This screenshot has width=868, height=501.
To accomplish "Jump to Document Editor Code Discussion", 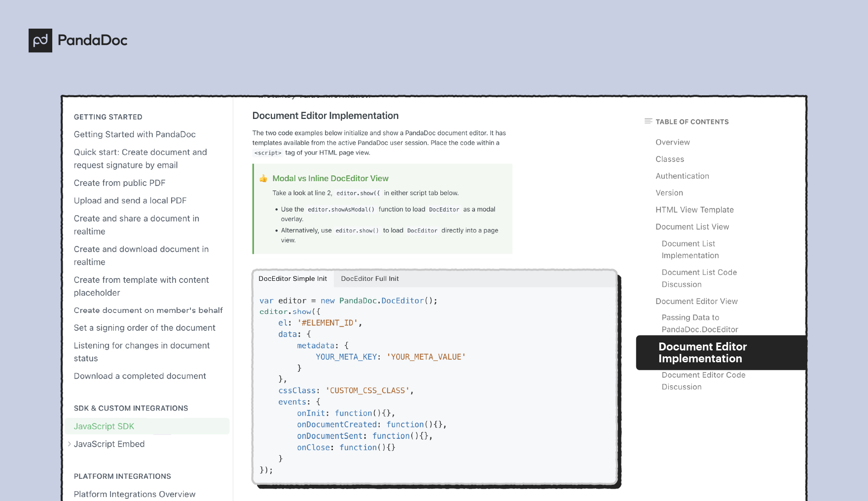I will point(703,381).
